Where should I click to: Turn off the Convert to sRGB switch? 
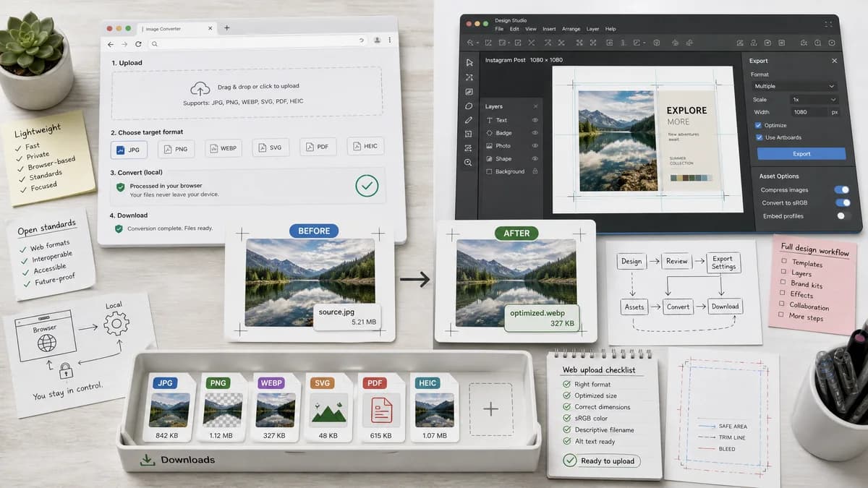click(842, 202)
